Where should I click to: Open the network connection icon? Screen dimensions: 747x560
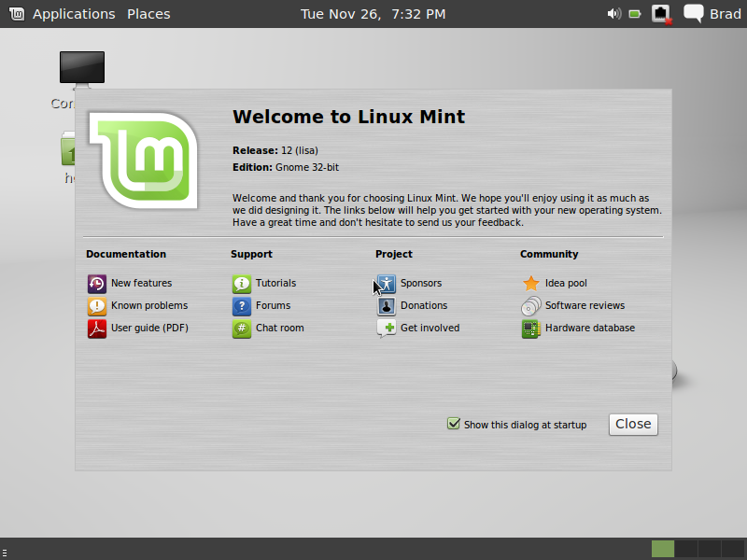tap(662, 14)
